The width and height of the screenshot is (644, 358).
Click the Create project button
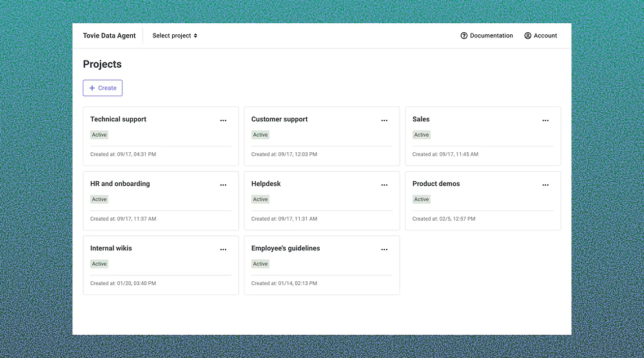coord(102,88)
